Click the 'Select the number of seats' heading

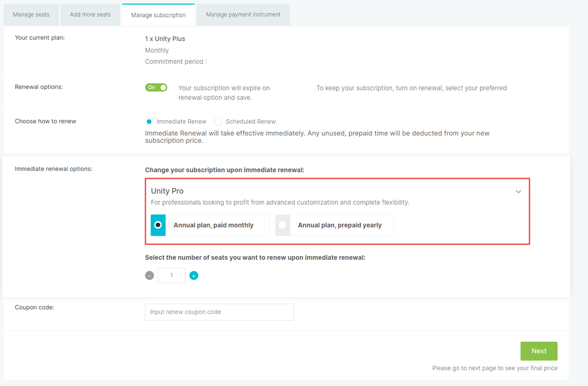tap(255, 257)
